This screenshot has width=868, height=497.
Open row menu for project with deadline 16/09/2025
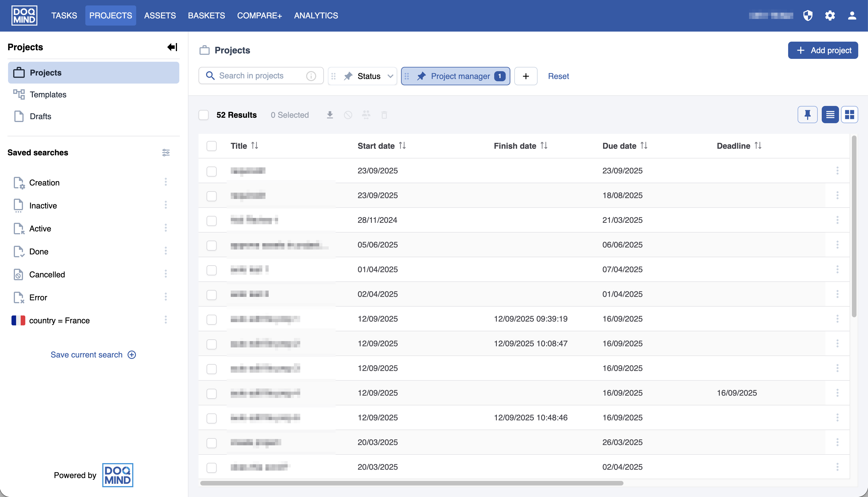tap(837, 392)
